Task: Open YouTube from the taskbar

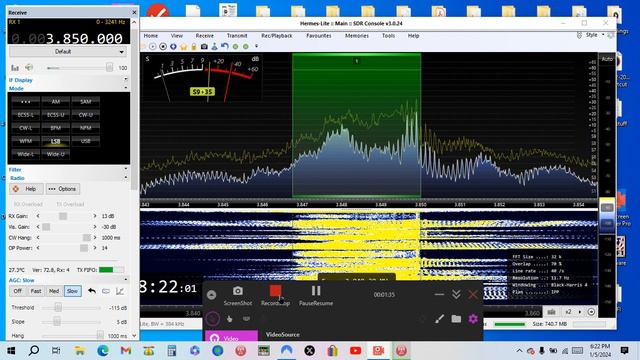Action: pyautogui.click(x=355, y=351)
